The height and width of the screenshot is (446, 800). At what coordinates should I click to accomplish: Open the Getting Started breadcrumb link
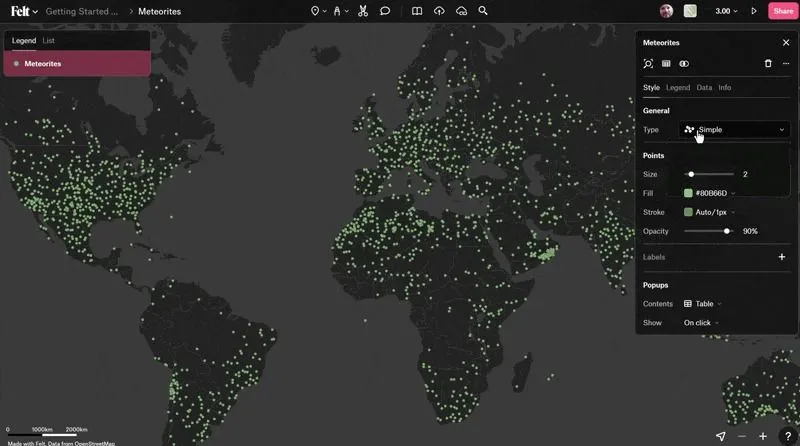click(x=82, y=11)
